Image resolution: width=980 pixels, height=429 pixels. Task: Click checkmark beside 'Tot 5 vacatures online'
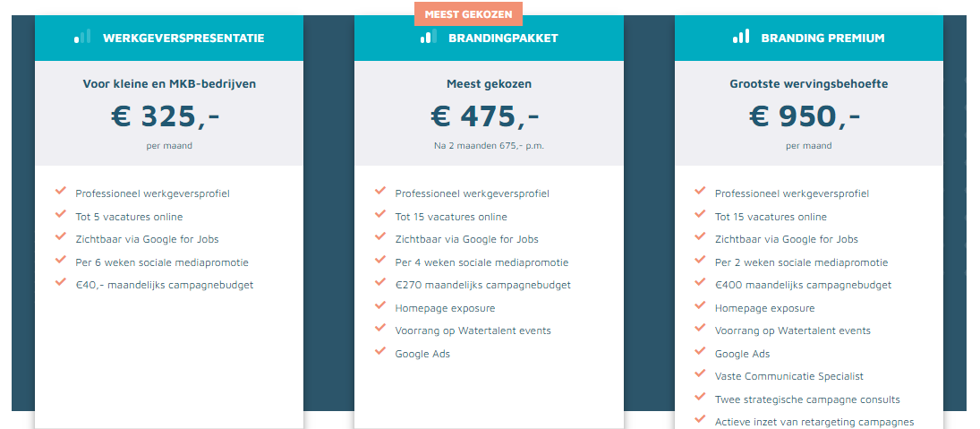coord(61,214)
